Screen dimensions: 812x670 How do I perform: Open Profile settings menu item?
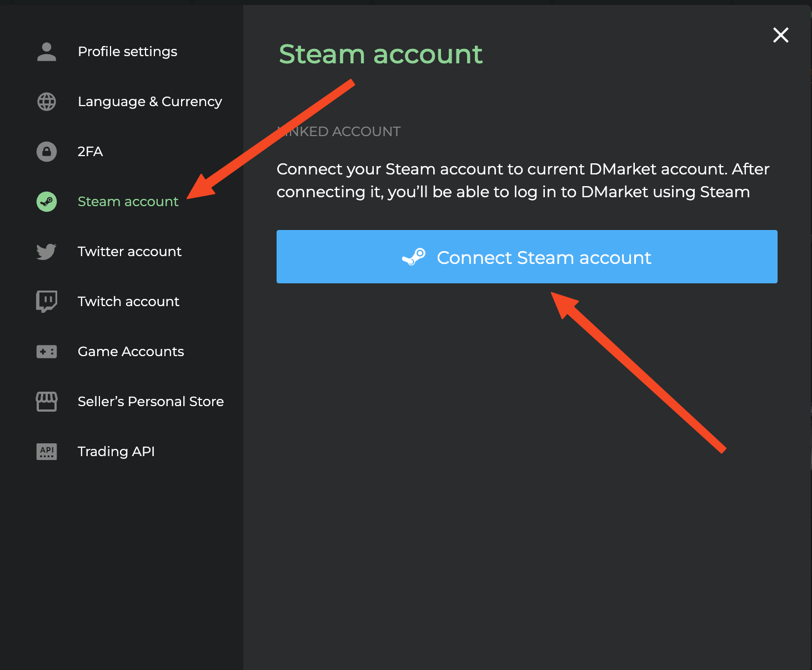click(128, 52)
